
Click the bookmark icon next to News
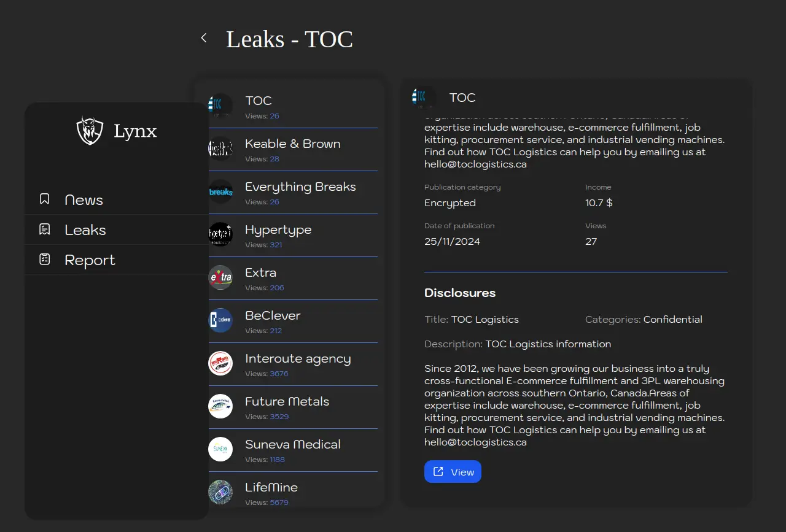44,199
